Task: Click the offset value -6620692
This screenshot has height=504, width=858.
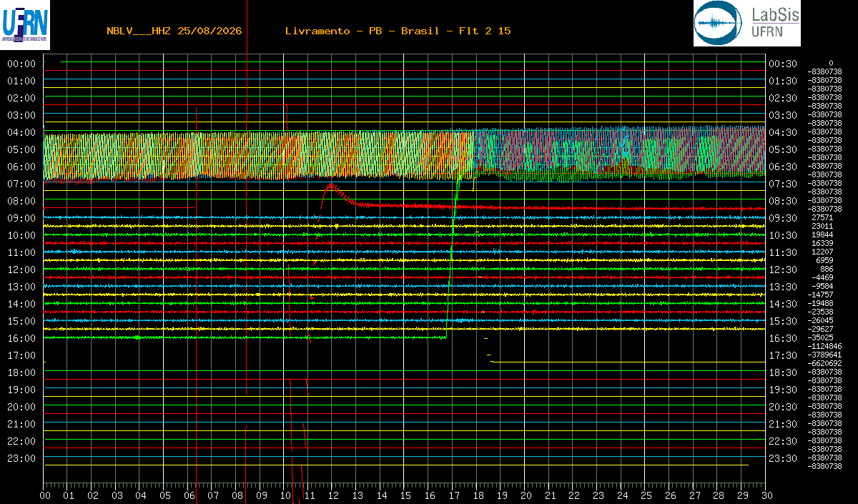Action: pyautogui.click(x=824, y=363)
